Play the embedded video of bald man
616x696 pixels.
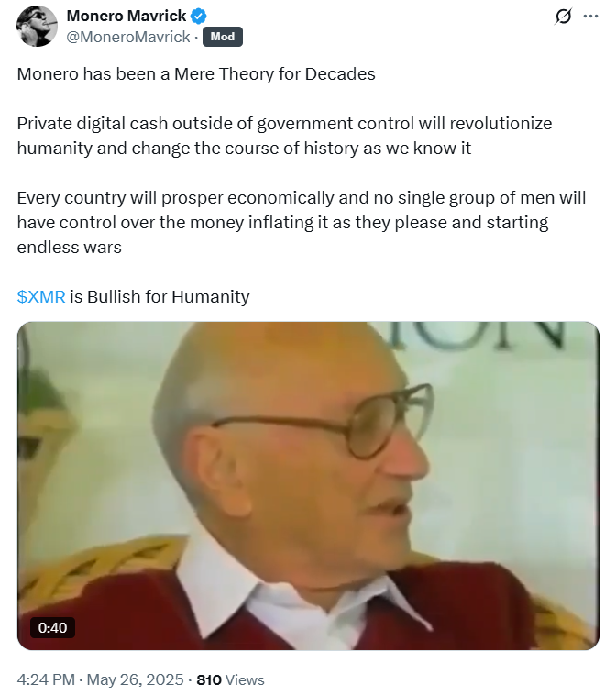(x=308, y=486)
